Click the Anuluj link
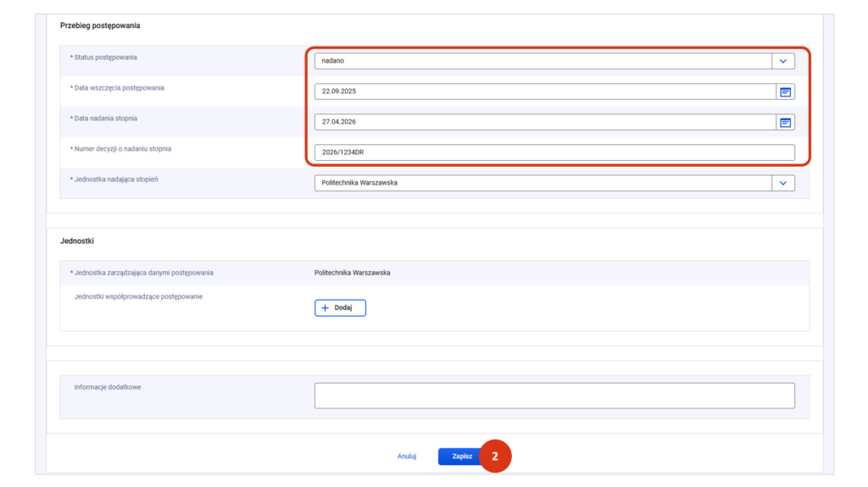This screenshot has height=487, width=868. click(407, 457)
